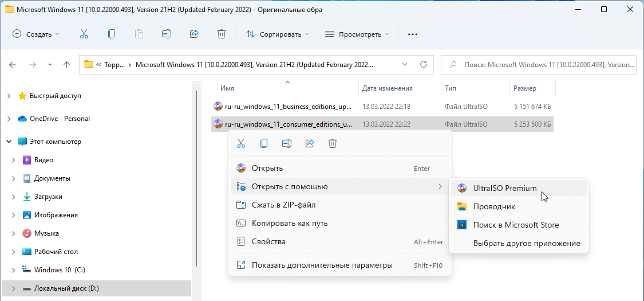
Task: Open the Создать (New) dropdown
Action: 35,34
